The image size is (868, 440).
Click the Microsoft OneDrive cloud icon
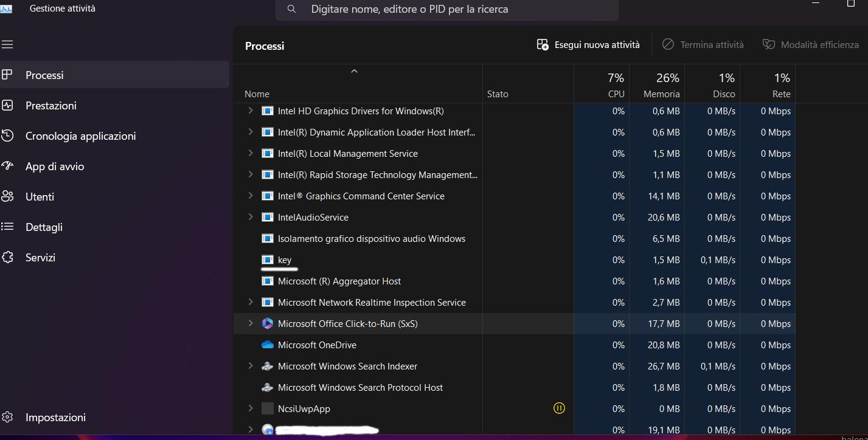[268, 345]
